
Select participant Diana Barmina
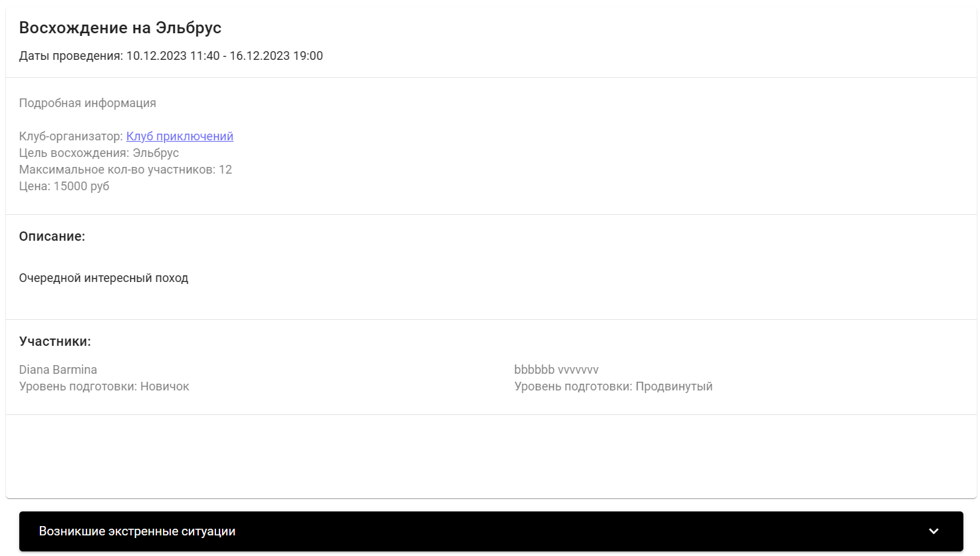pyautogui.click(x=58, y=370)
